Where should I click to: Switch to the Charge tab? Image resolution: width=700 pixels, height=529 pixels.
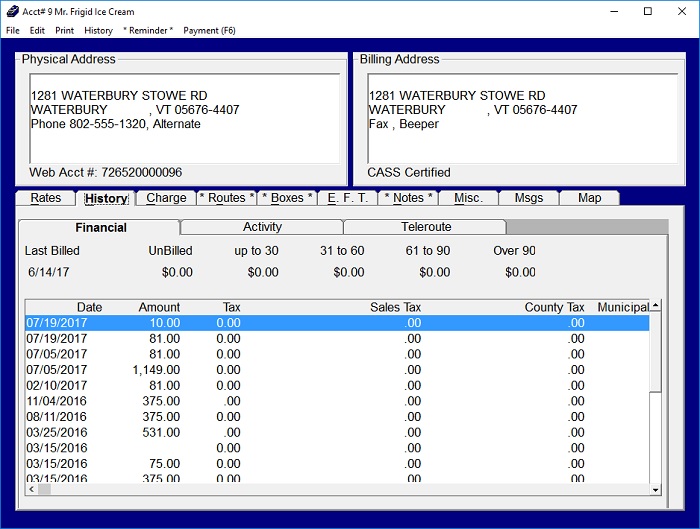[166, 198]
